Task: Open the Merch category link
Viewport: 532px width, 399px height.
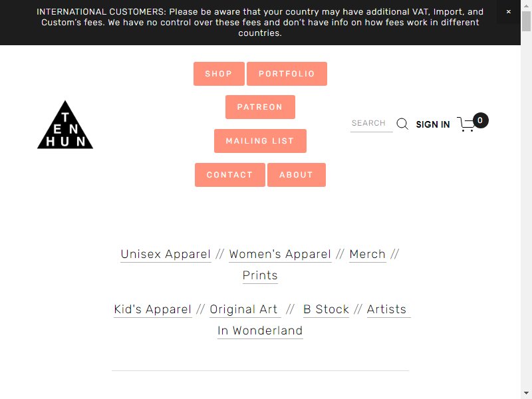Action: tap(368, 254)
